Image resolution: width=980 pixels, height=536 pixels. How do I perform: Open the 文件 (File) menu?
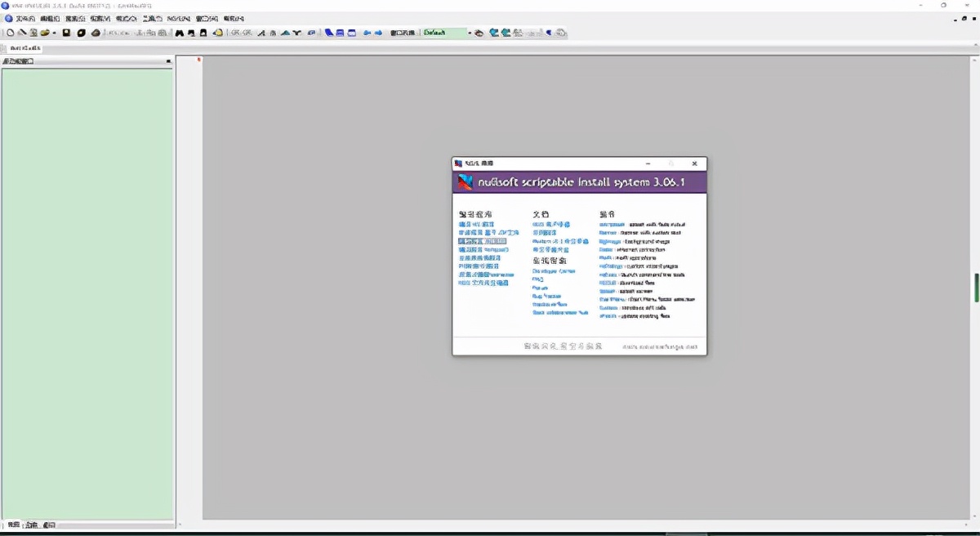pyautogui.click(x=24, y=18)
